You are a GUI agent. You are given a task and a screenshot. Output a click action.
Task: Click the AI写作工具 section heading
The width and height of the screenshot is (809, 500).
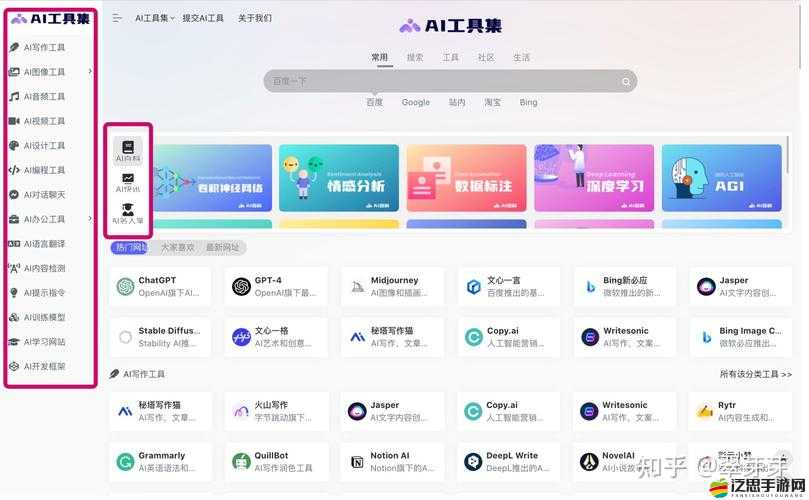(x=138, y=374)
